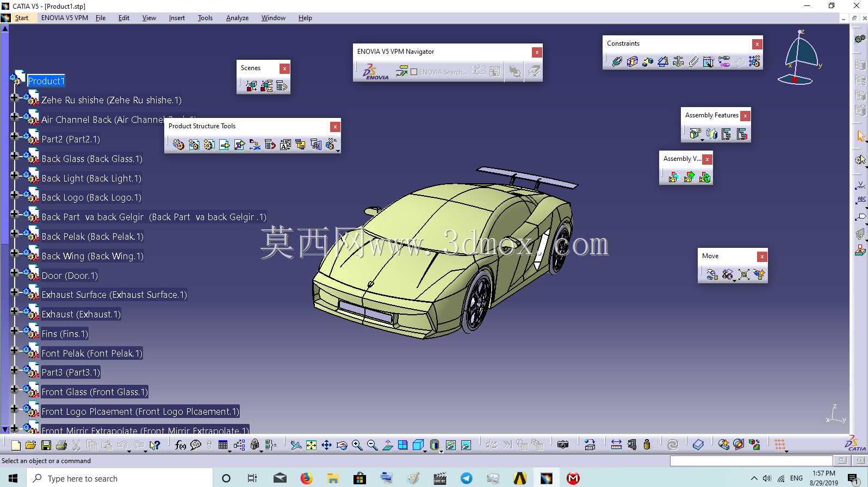868x487 pixels.
Task: Click first icon in Assembly Features toolbar
Action: (695, 134)
